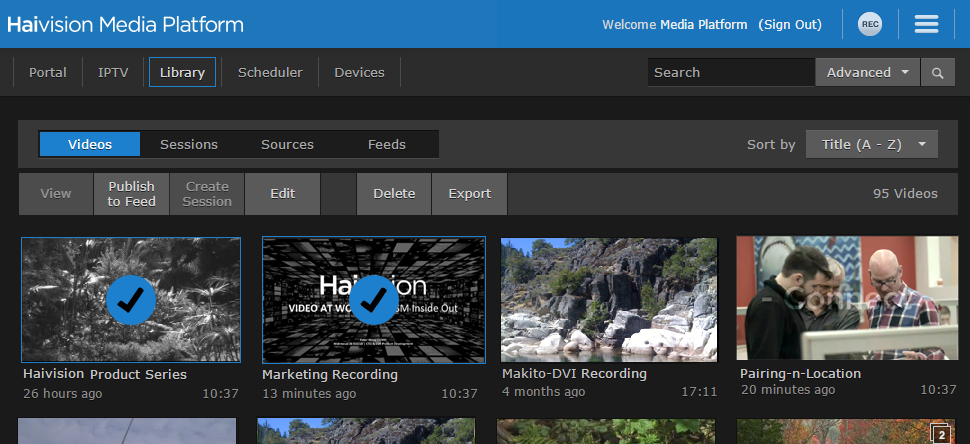Open the hamburger menu icon
This screenshot has height=444, width=970.
point(926,24)
